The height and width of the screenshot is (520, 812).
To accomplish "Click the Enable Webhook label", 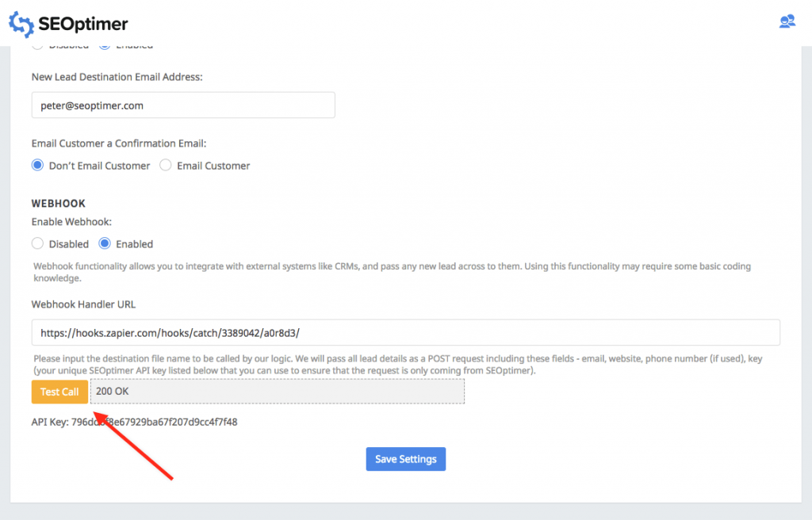I will pyautogui.click(x=71, y=222).
